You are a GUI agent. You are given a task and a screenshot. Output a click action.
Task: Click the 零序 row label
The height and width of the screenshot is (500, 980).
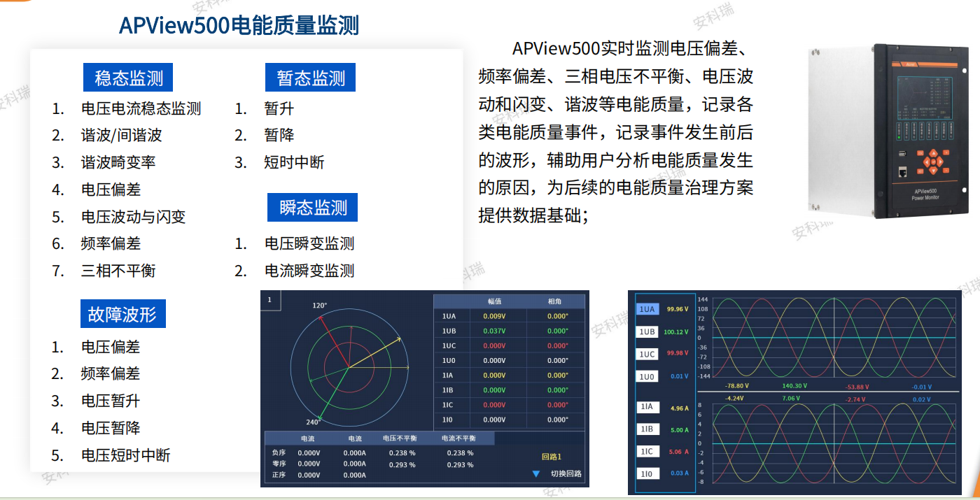pos(279,464)
